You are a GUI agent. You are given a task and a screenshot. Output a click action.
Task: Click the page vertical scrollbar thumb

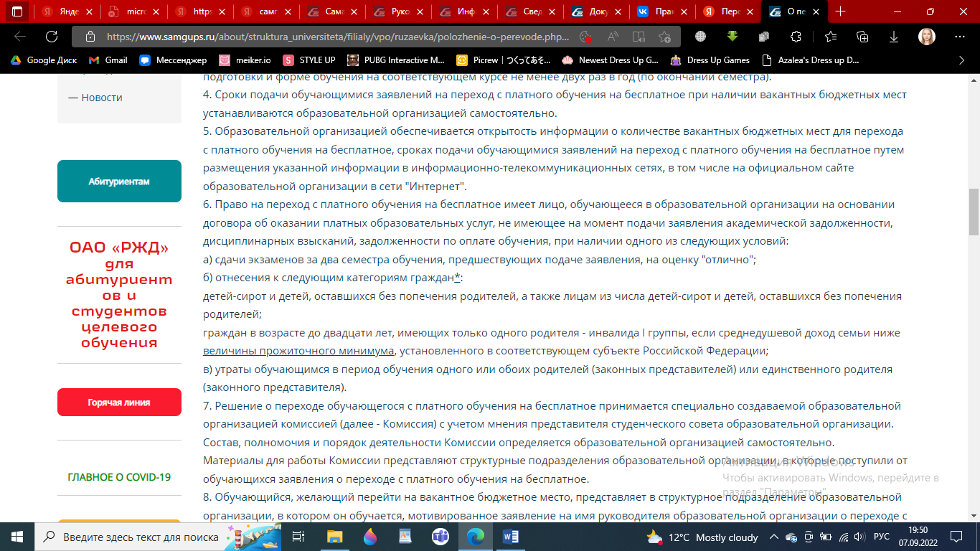974,212
